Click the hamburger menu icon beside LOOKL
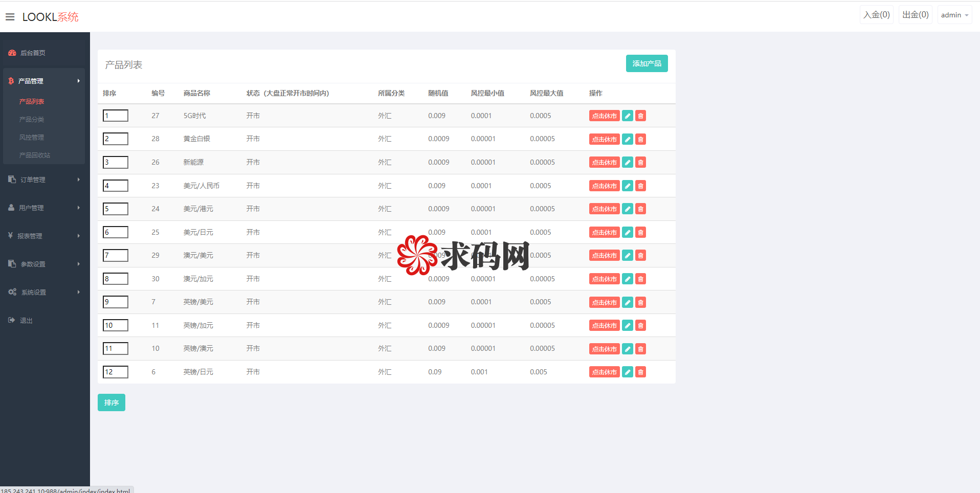Viewport: 980px width, 493px height. [x=10, y=17]
